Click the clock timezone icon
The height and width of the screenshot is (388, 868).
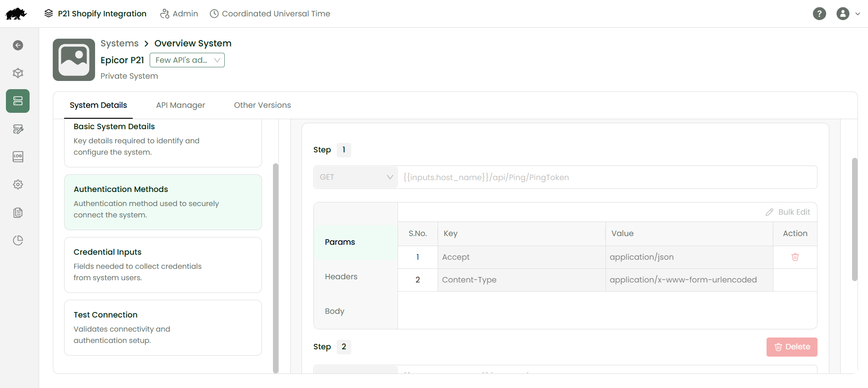point(214,14)
